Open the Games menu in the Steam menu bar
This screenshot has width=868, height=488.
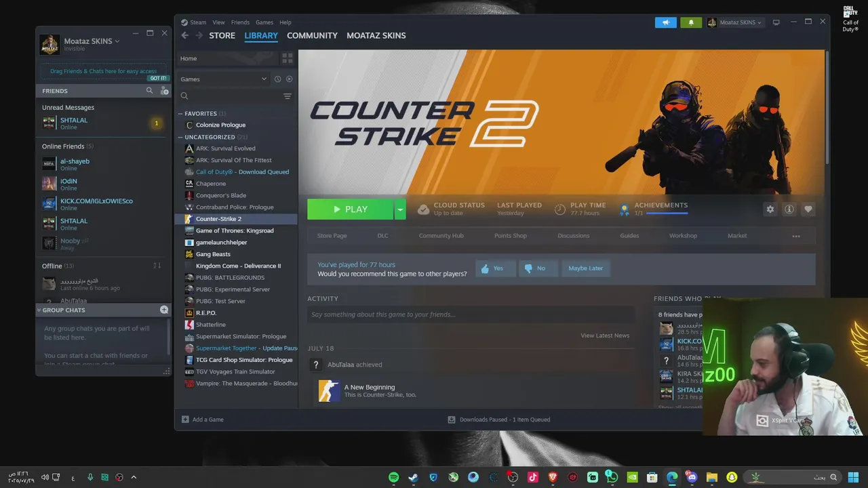click(264, 22)
